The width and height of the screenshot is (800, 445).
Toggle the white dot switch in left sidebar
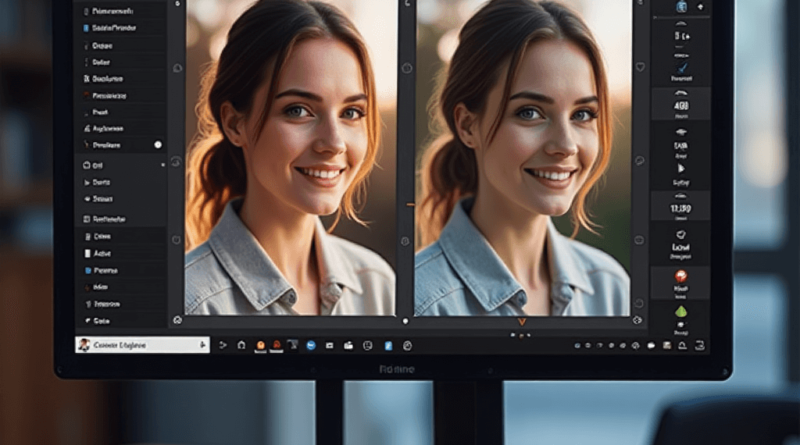158,145
